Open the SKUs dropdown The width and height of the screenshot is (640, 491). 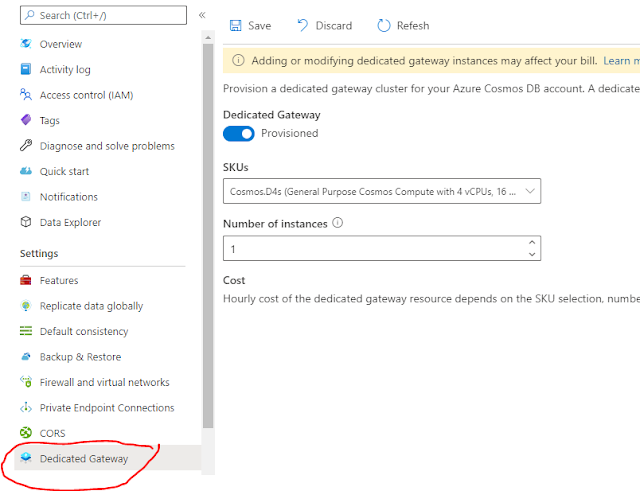[382, 191]
